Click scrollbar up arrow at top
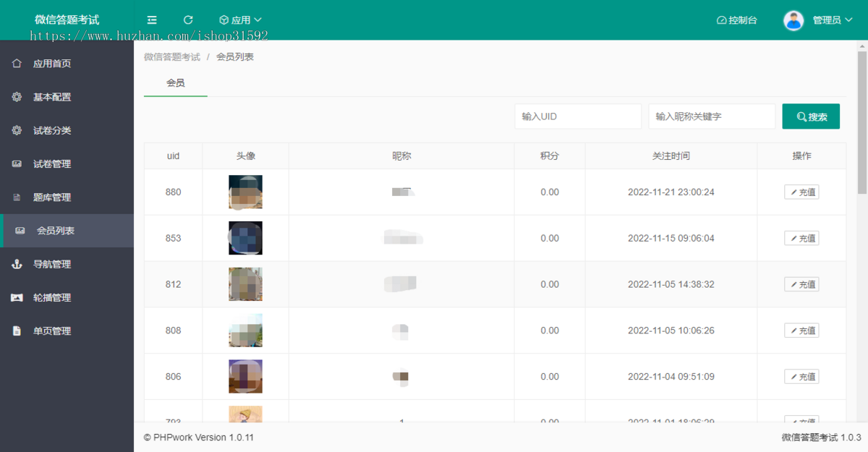The height and width of the screenshot is (452, 868). 862,45
